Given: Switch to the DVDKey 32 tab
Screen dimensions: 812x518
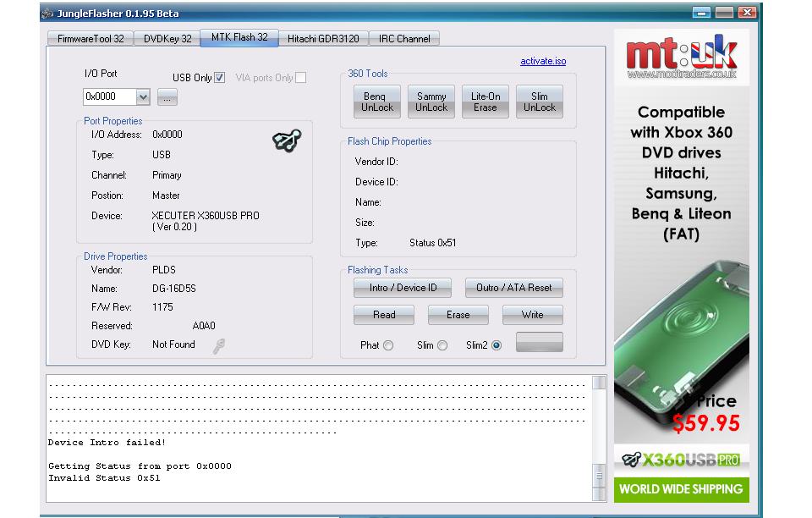Looking at the screenshot, I should [x=167, y=39].
